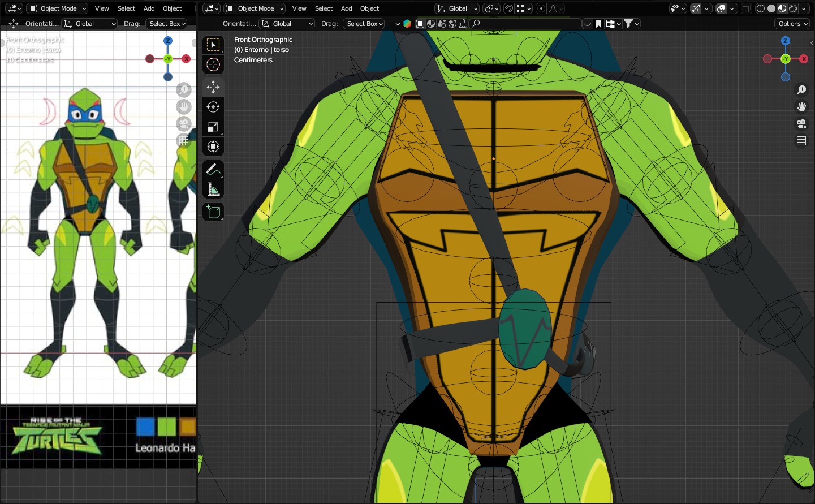Image resolution: width=815 pixels, height=504 pixels.
Task: Open Global orientation dropdown in right tool settings
Action: click(x=287, y=24)
